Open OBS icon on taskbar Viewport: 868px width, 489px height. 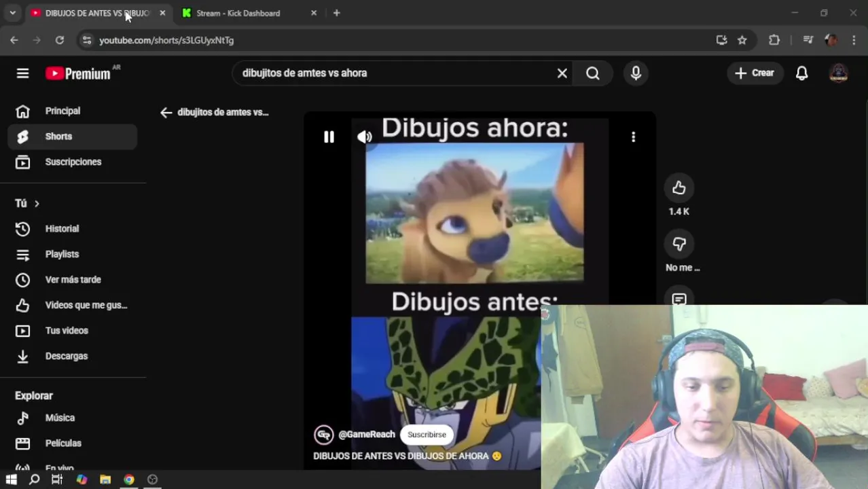[x=152, y=479]
